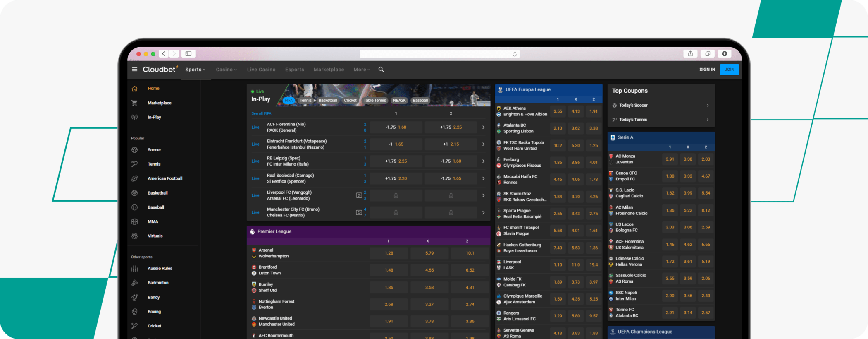Click the Safari share button
868x339 pixels.
click(x=690, y=54)
